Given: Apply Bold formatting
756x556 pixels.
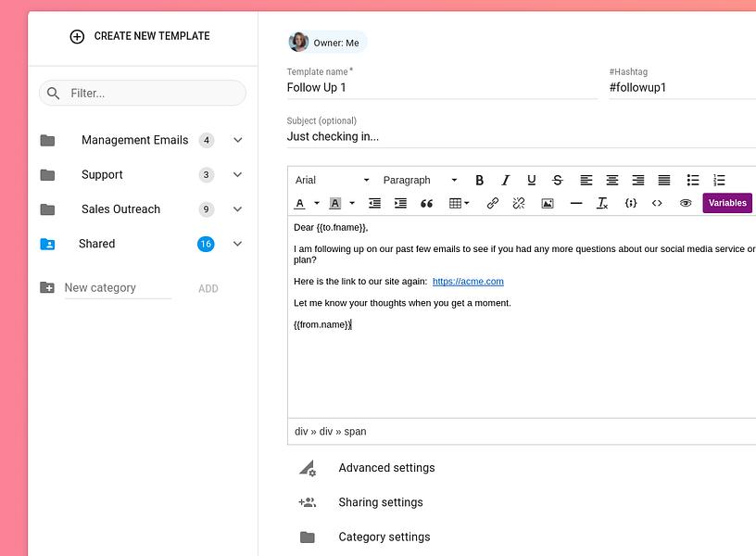Looking at the screenshot, I should click(x=479, y=181).
